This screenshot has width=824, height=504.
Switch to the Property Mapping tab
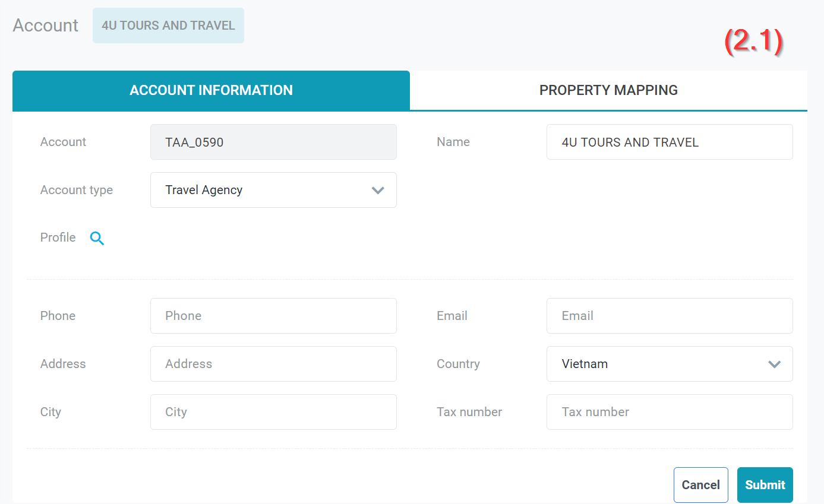coord(608,90)
